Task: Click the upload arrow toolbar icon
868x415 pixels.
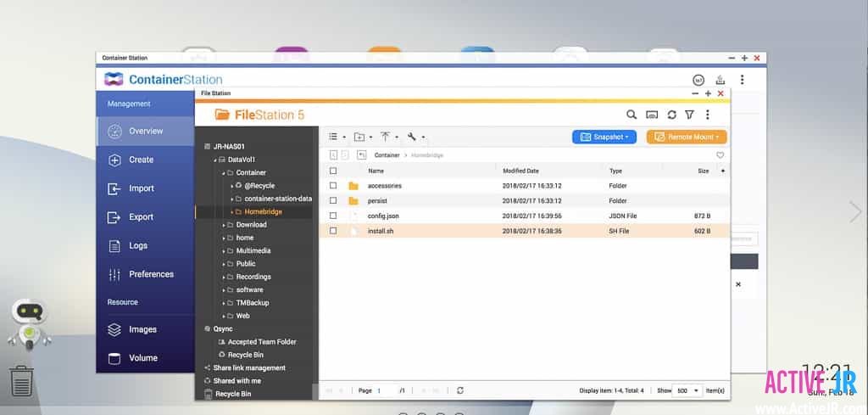Action: [385, 137]
